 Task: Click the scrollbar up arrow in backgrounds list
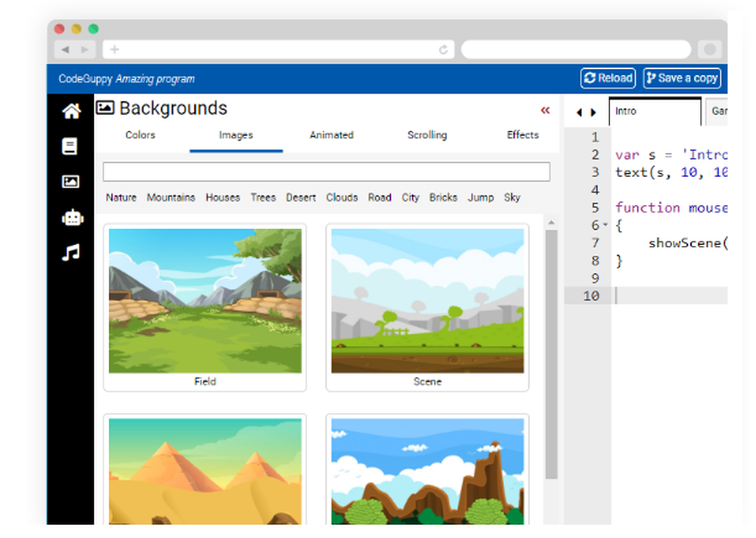[x=551, y=222]
